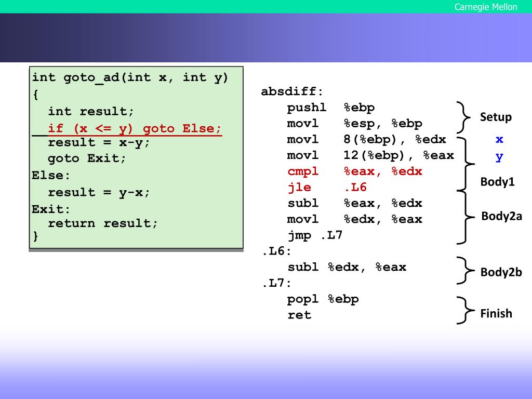Click the 'subl %edx, %eax' instruction
532x399 pixels.
click(x=347, y=267)
